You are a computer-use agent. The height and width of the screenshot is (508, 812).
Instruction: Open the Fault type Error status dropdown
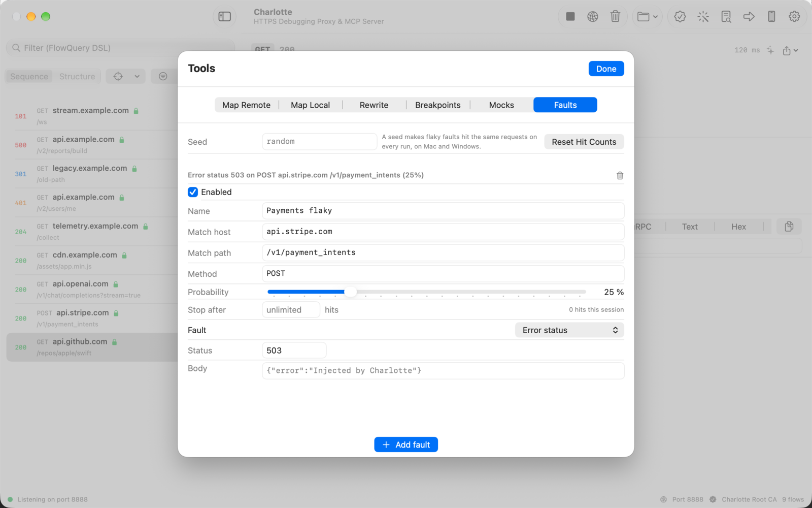569,330
